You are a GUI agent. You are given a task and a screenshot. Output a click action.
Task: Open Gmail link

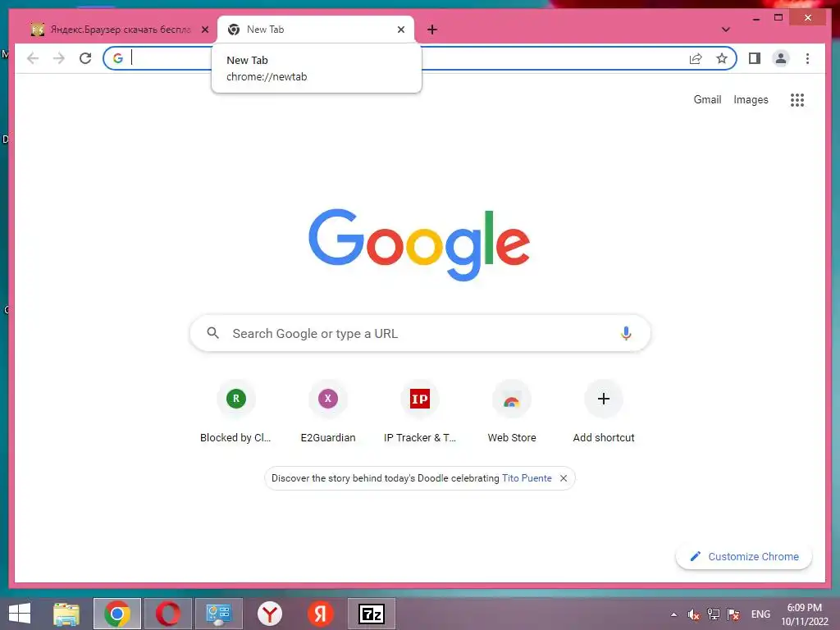coord(707,99)
